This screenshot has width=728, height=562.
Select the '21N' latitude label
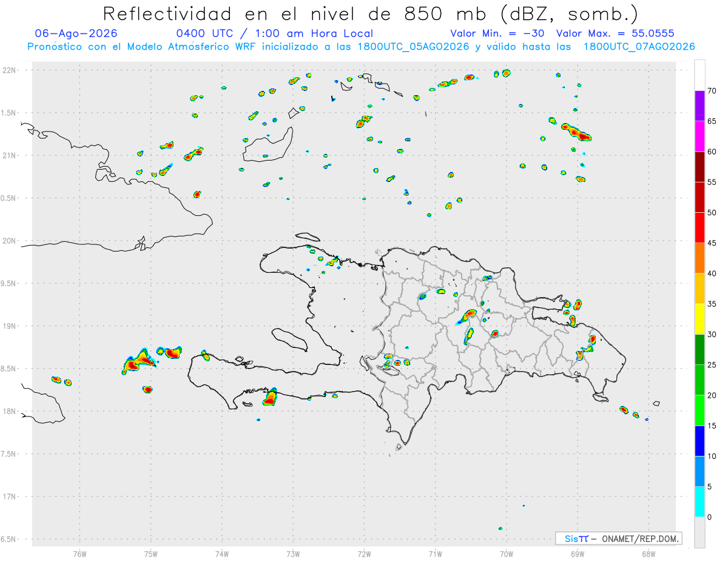click(10, 155)
